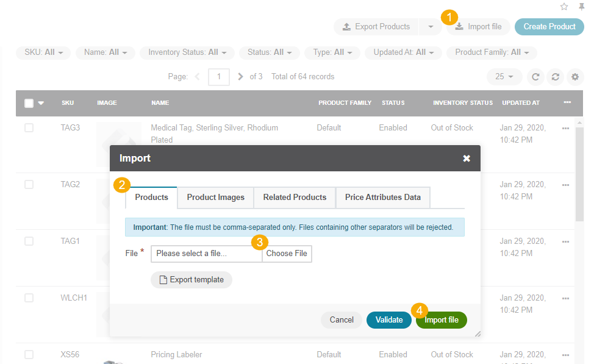Click the favorite star icon
Screen dimensions: 594x364
[x=564, y=7]
